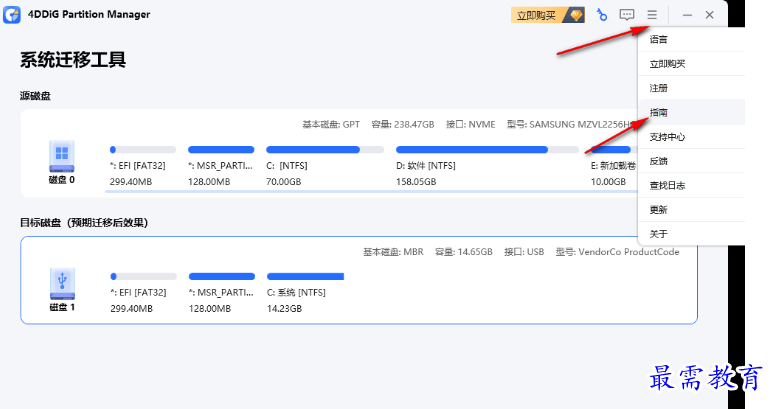Open 指南 from the menu
Screen dimensions: 771x409
[660, 112]
